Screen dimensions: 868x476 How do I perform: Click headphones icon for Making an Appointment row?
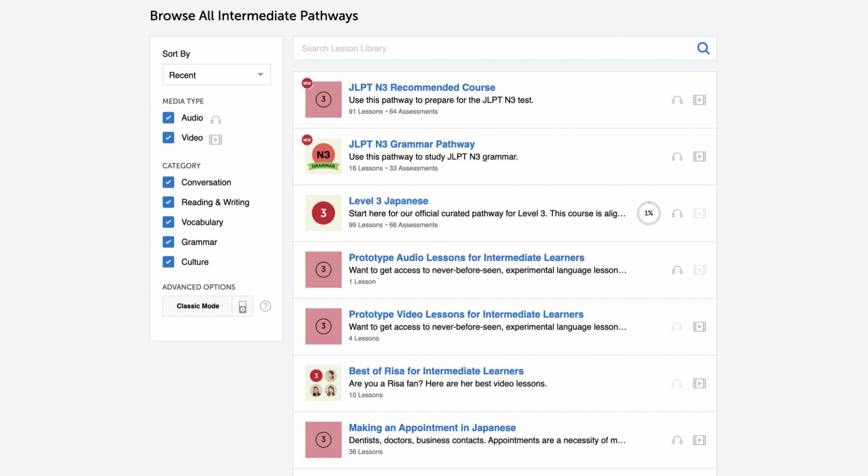click(677, 440)
